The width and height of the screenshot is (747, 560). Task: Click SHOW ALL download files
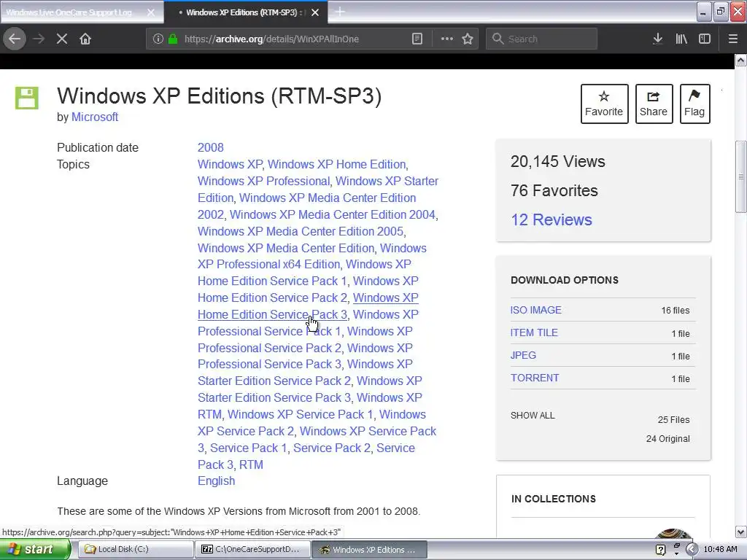[x=533, y=415]
